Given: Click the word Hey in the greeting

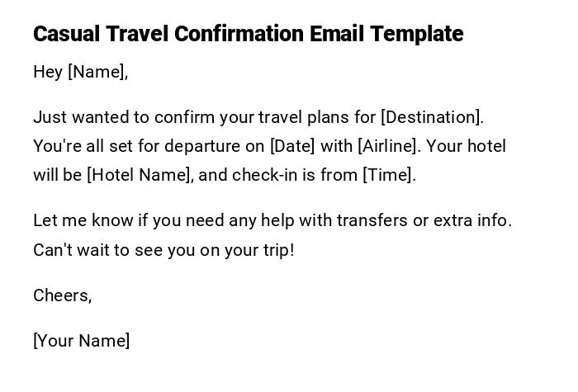Looking at the screenshot, I should coord(48,72).
